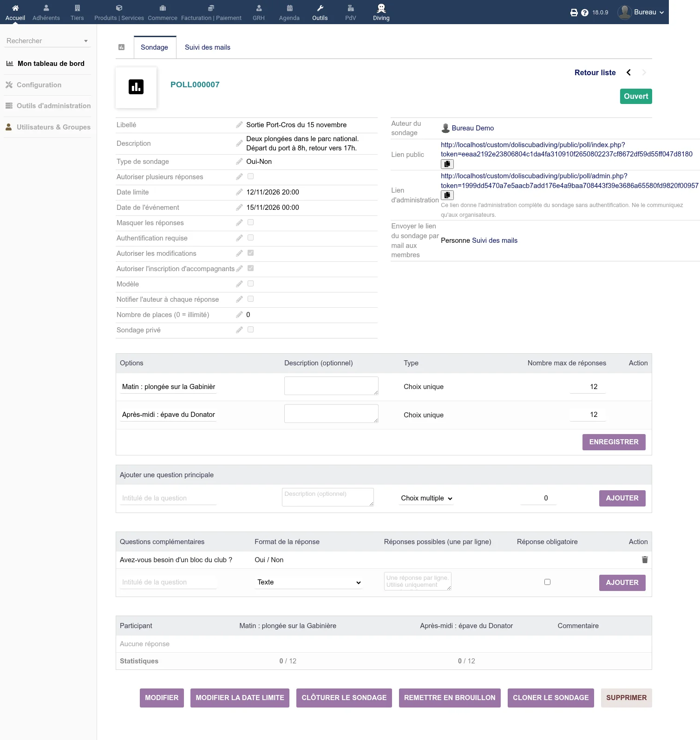Copy the administration link

(x=447, y=195)
